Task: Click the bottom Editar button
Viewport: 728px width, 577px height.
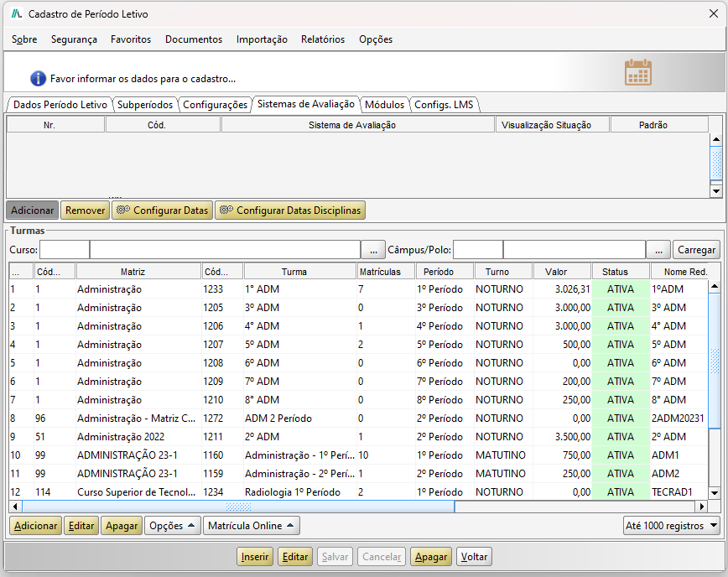Action: pos(295,557)
